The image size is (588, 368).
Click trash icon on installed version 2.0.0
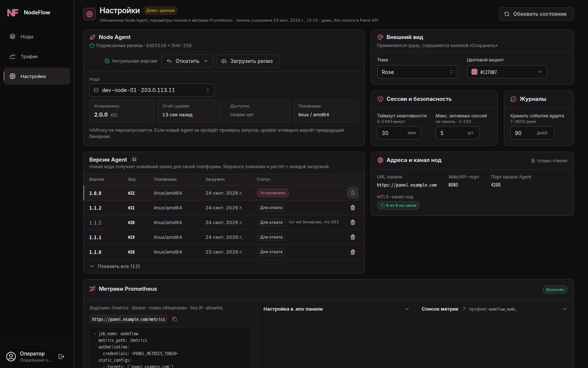tap(353, 193)
